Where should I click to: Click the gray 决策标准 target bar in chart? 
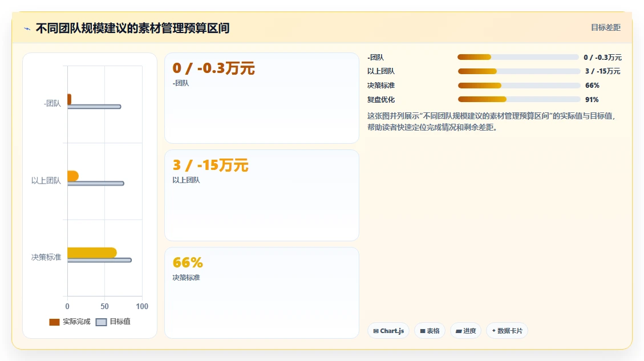[x=99, y=260]
